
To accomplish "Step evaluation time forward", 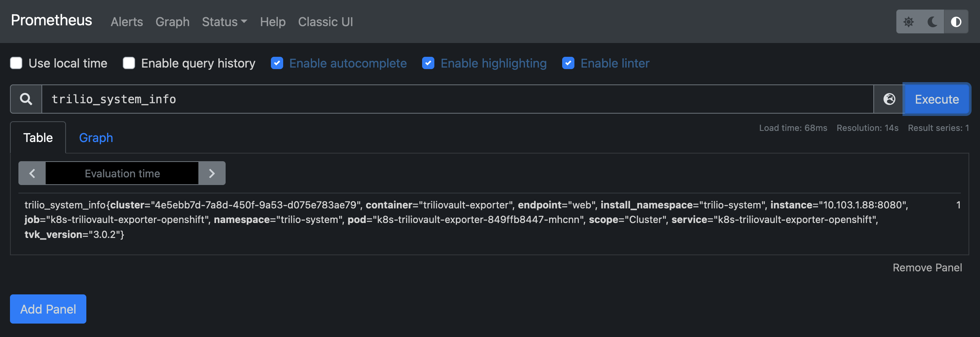I will coord(212,173).
